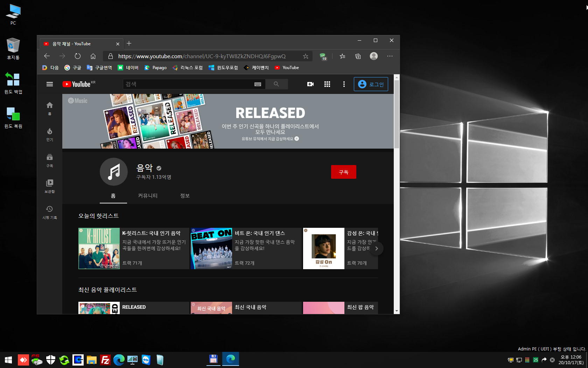
Task: Open Edge settings and more menu
Action: pyautogui.click(x=390, y=56)
